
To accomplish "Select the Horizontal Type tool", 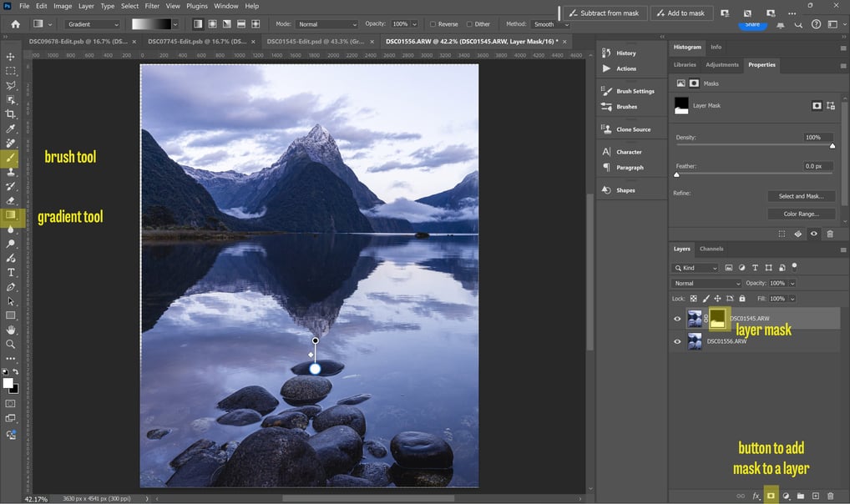I will [10, 273].
